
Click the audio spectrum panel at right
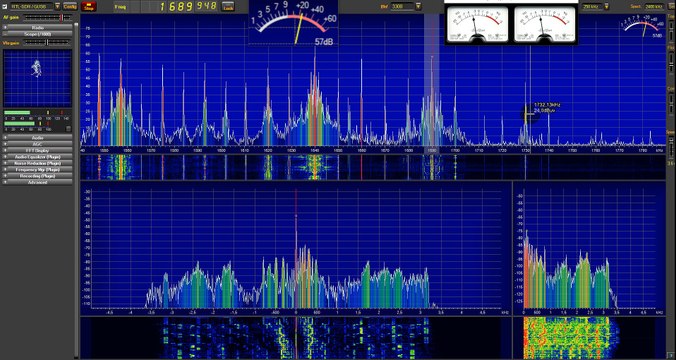coord(589,249)
